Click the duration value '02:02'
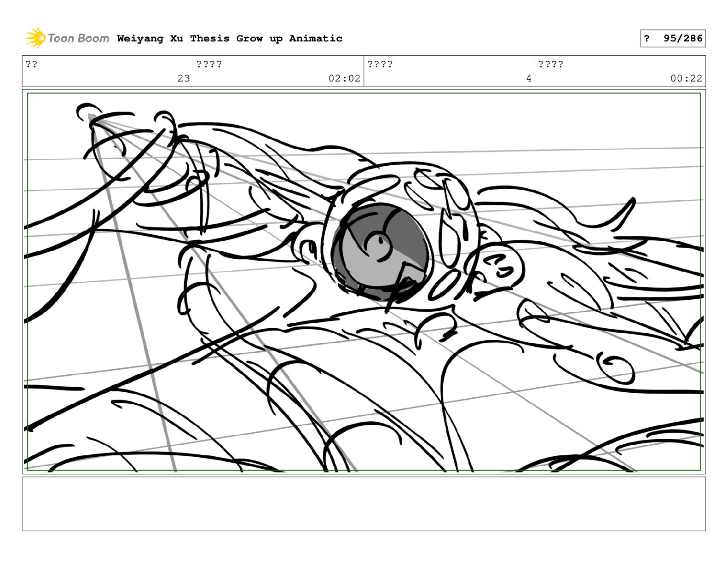 [344, 78]
